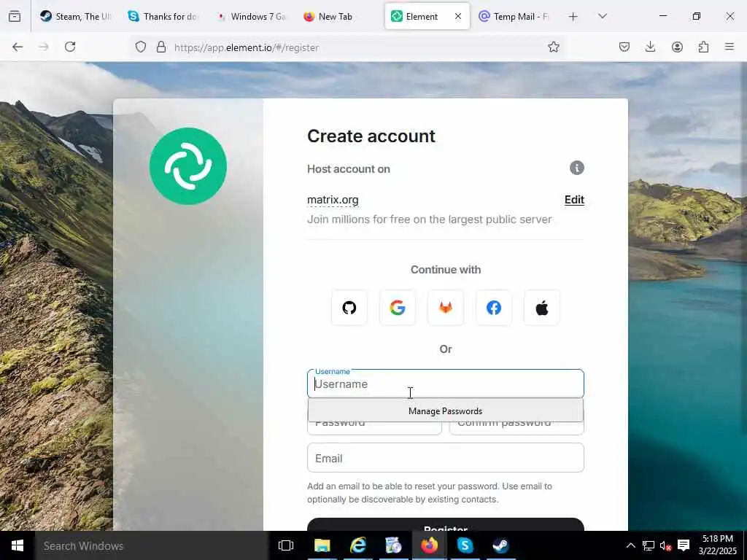Open Firefox from the taskbar
The image size is (747, 560).
click(429, 545)
